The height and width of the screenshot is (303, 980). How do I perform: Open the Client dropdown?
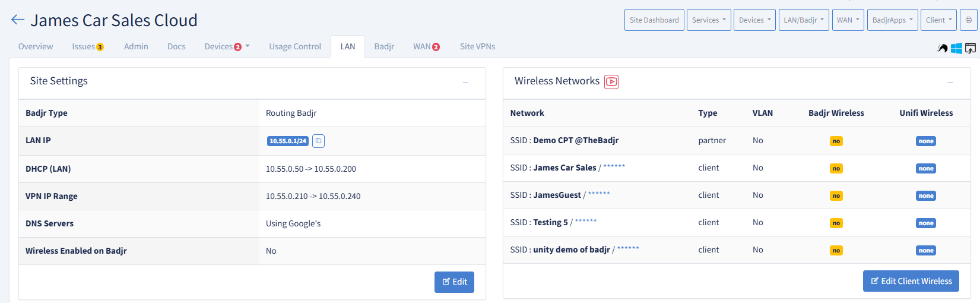pyautogui.click(x=939, y=20)
